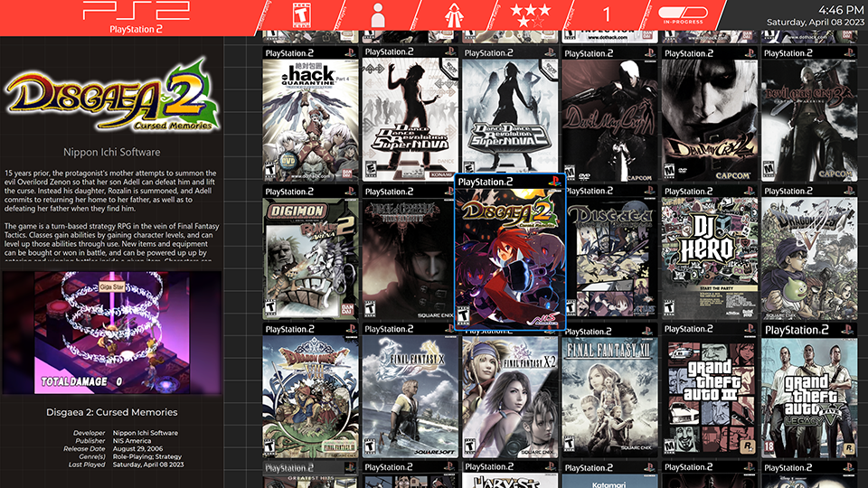Click the ESRB T badge on Dragon Quest VIII
Image resolution: width=868 pixels, height=488 pixels.
[269, 446]
